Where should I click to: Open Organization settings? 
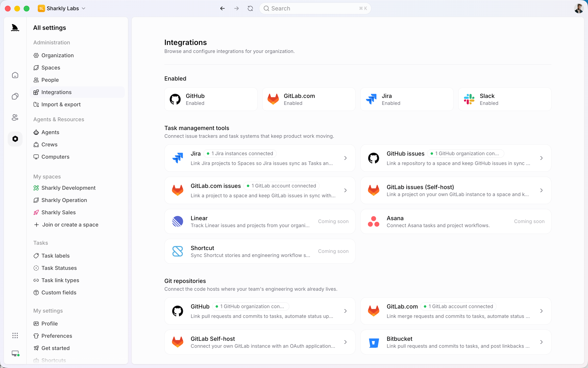[77, 55]
